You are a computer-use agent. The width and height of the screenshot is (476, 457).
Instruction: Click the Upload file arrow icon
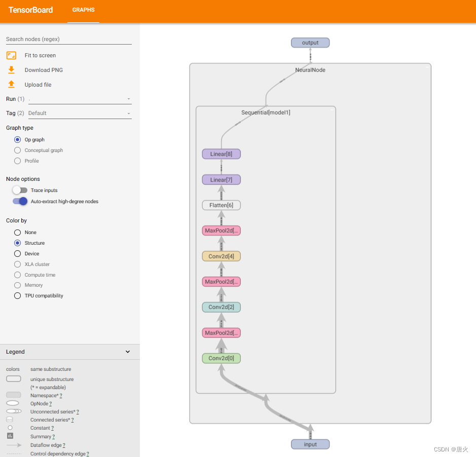click(x=11, y=85)
